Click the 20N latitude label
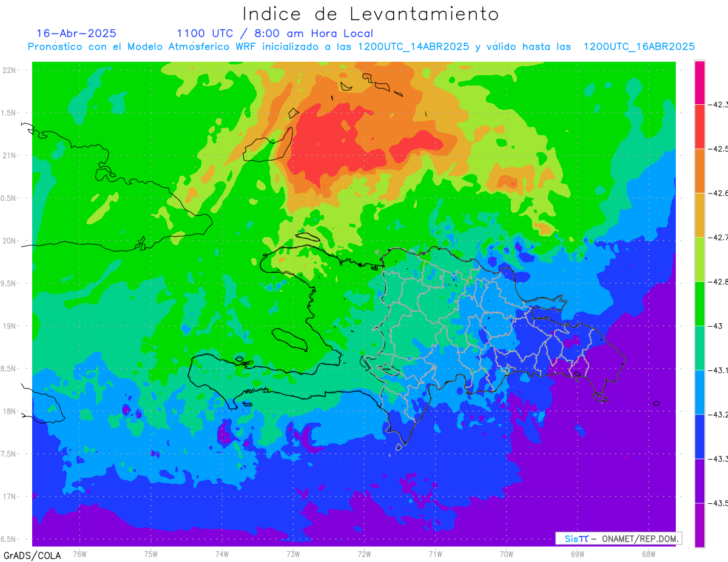 click(10, 241)
